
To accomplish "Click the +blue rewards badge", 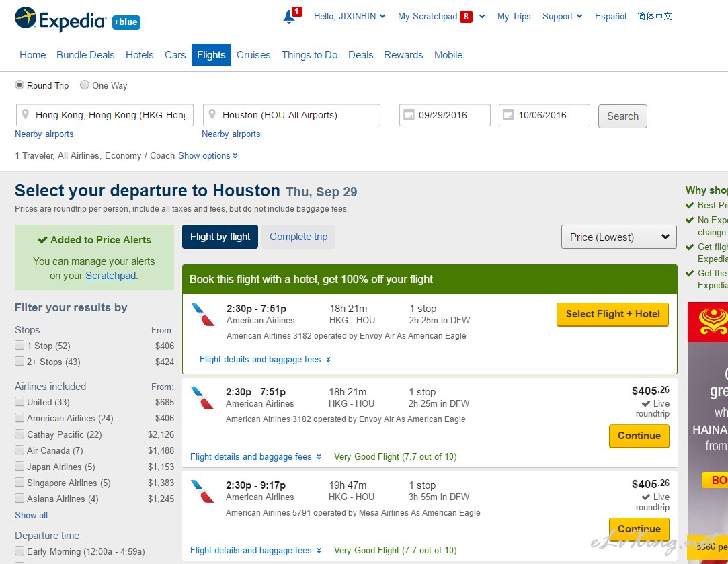I will pyautogui.click(x=126, y=22).
